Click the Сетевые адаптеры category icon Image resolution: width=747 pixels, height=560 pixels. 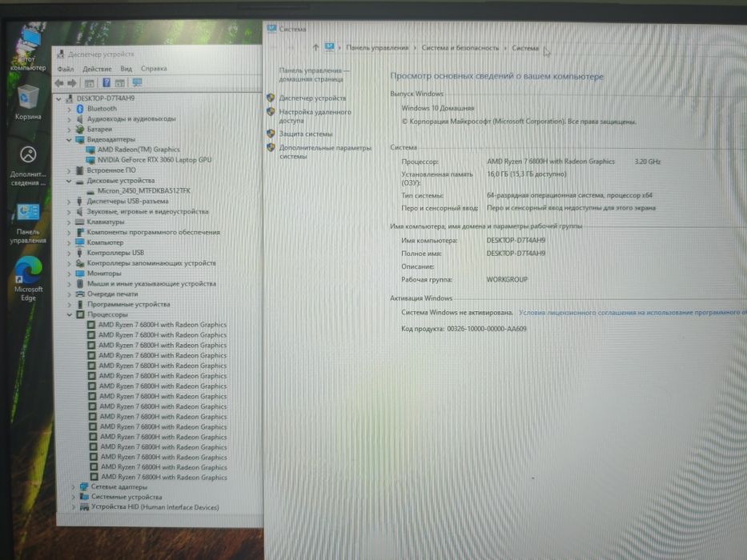coord(84,486)
